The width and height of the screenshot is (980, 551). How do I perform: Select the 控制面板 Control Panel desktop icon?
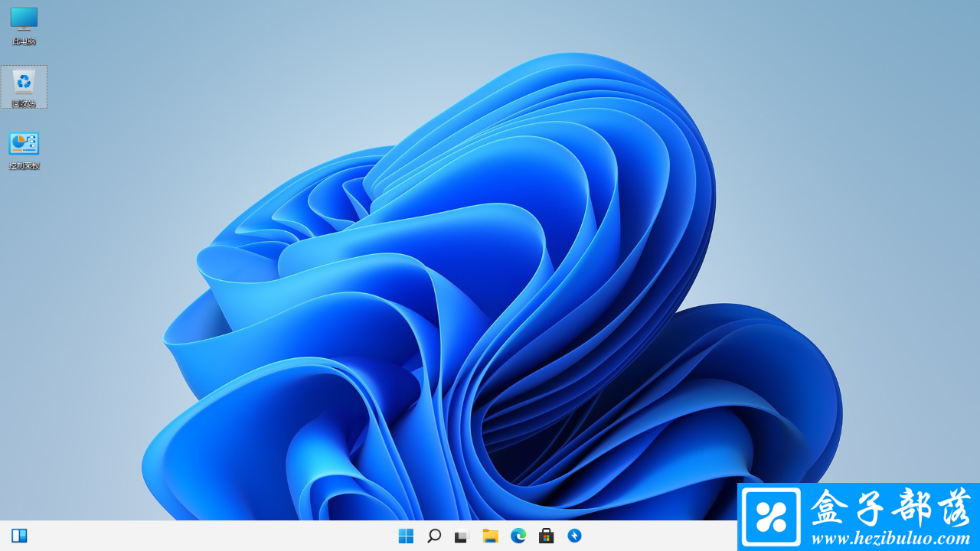[24, 150]
